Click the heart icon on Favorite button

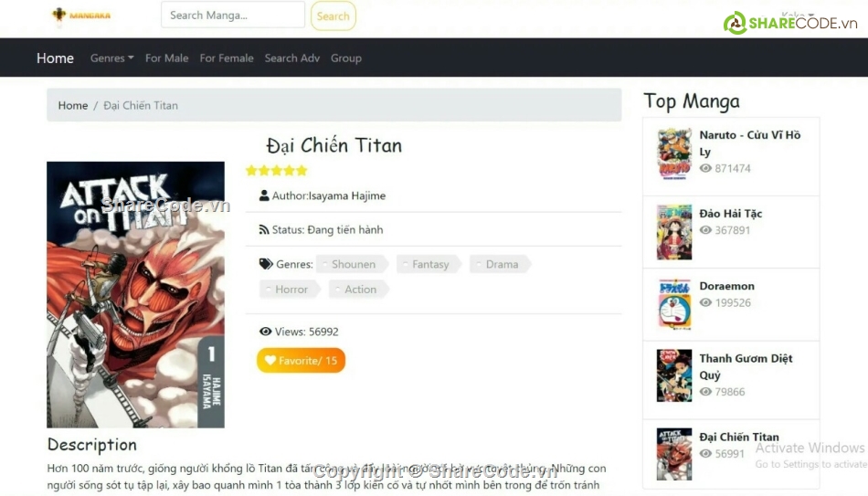(270, 361)
